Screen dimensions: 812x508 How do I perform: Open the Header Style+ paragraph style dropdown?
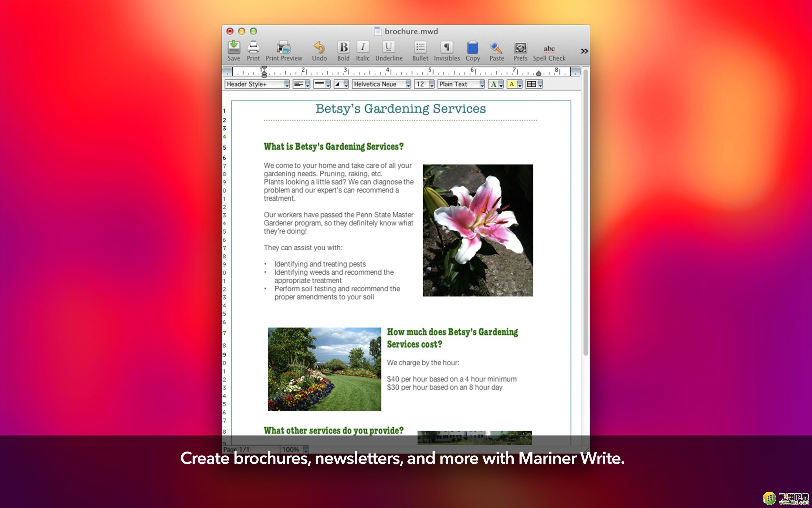[x=257, y=84]
